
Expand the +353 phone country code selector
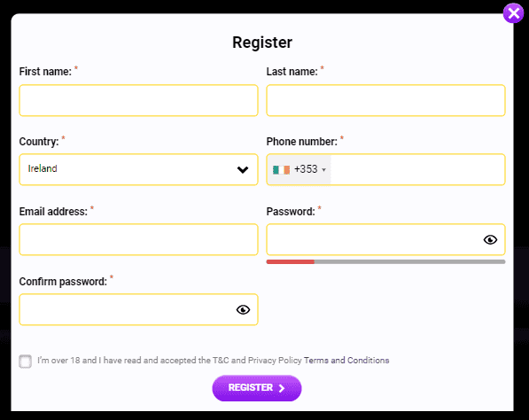(300, 169)
